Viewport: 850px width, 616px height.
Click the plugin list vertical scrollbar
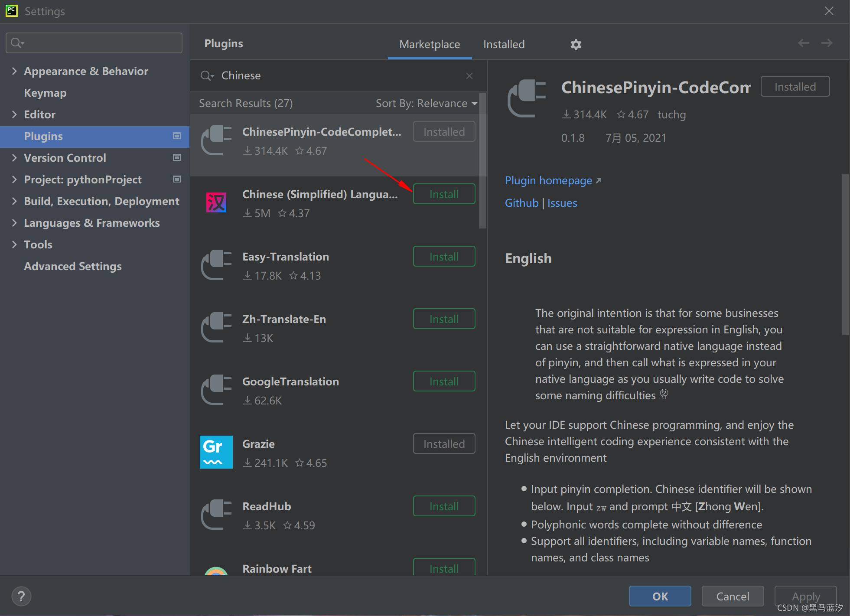point(482,160)
